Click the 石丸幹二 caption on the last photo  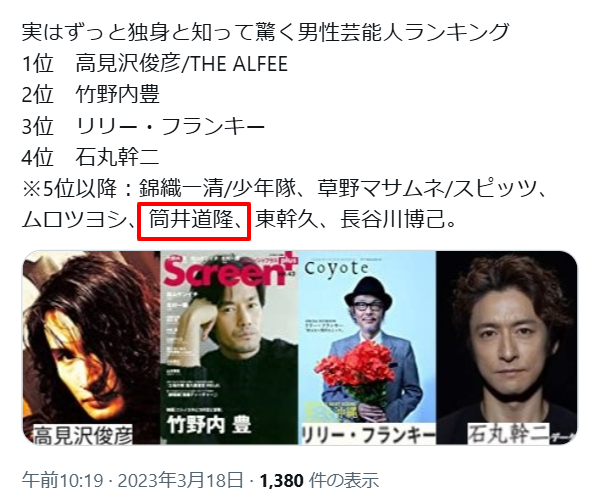[x=508, y=434]
